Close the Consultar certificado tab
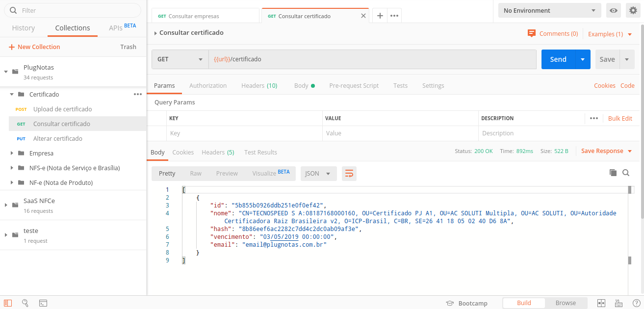The height and width of the screenshot is (309, 644). coord(363,16)
